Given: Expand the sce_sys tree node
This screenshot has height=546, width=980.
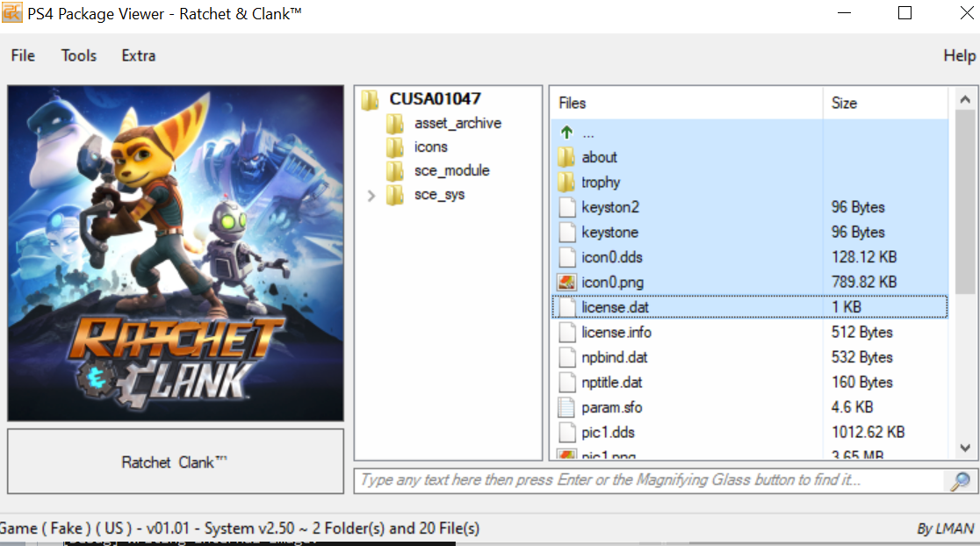Looking at the screenshot, I should click(371, 196).
